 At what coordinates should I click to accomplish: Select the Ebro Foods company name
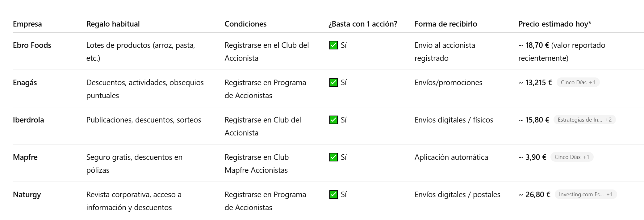click(32, 45)
